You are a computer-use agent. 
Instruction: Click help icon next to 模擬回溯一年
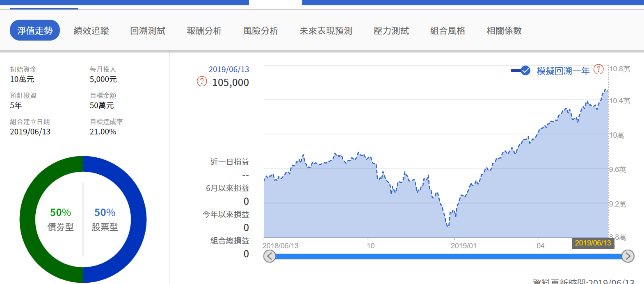pos(598,69)
